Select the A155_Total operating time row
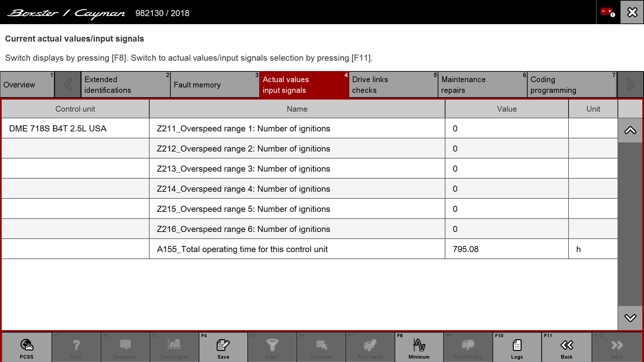The image size is (644, 362). pyautogui.click(x=310, y=249)
